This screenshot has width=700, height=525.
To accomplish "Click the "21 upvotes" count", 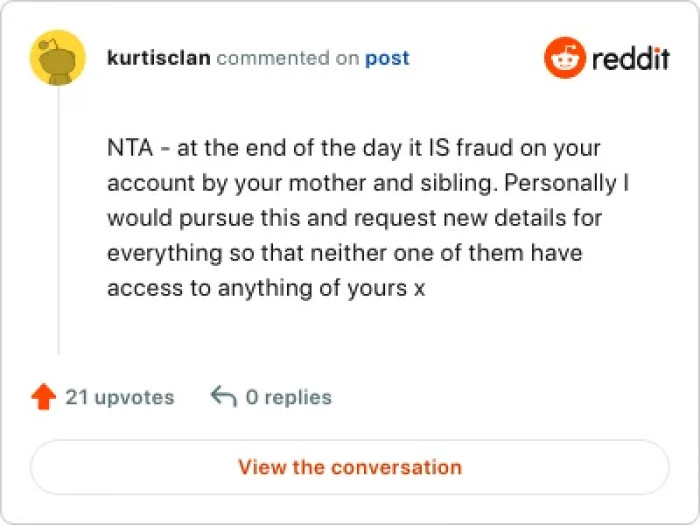I will [x=120, y=397].
